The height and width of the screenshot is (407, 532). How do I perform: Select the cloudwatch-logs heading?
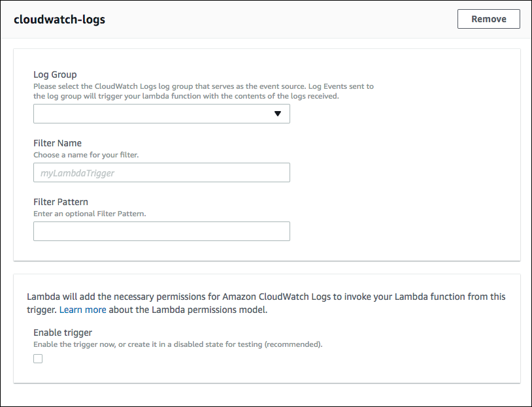point(59,20)
